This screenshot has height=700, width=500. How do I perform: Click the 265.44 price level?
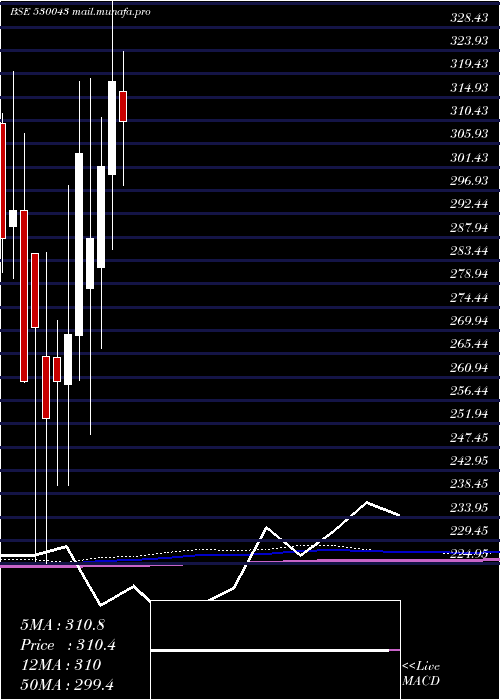click(469, 344)
